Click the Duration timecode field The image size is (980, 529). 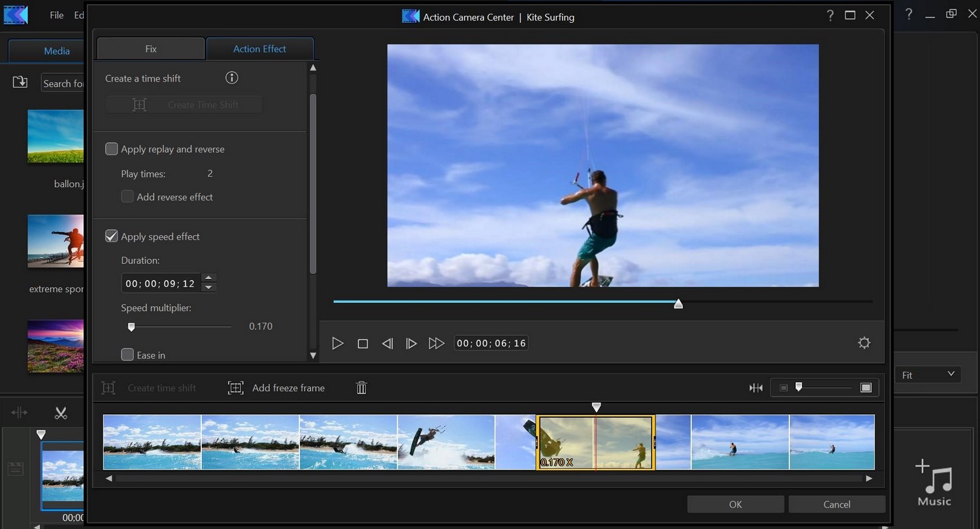tap(161, 283)
